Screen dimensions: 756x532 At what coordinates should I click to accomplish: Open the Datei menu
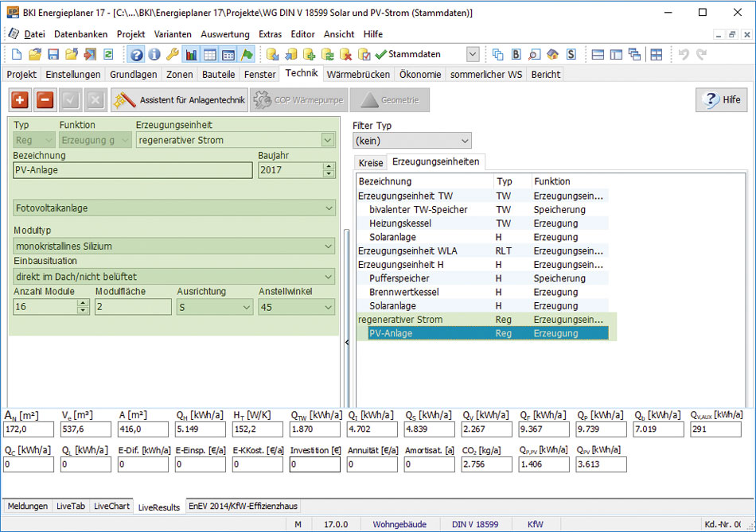tap(35, 34)
